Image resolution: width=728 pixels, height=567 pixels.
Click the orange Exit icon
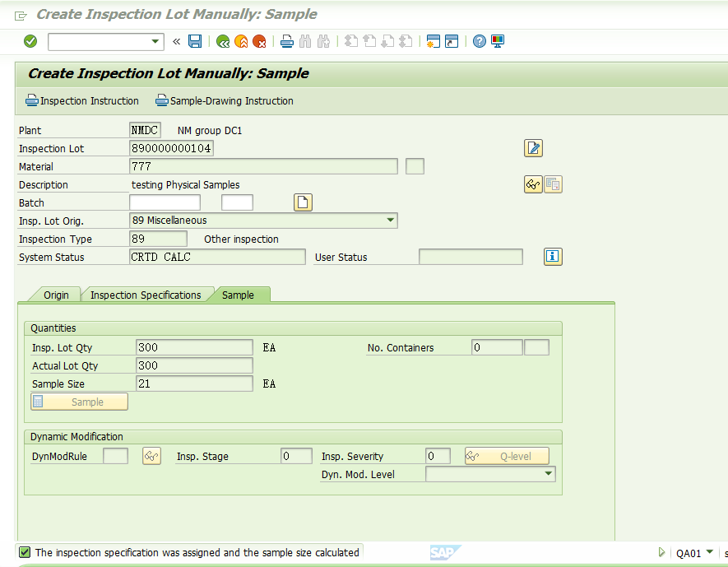tap(241, 41)
